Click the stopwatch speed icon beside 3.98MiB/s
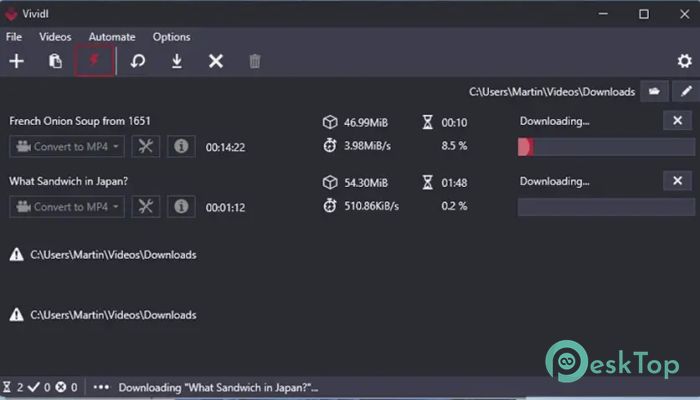 (330, 145)
